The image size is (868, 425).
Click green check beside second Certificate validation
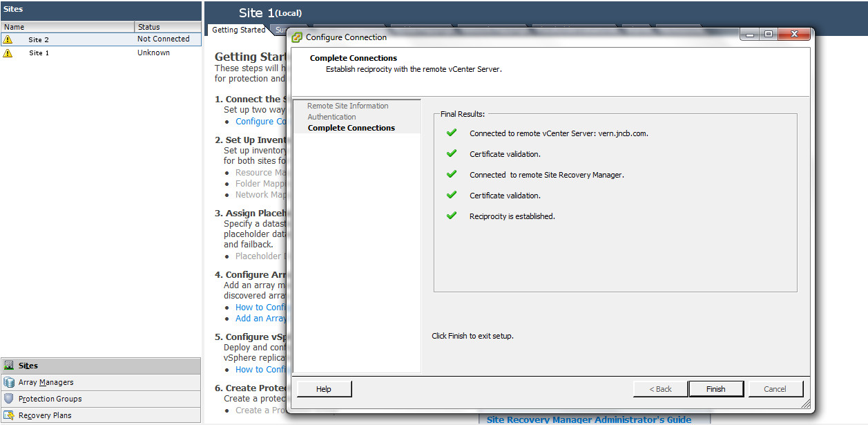click(452, 195)
